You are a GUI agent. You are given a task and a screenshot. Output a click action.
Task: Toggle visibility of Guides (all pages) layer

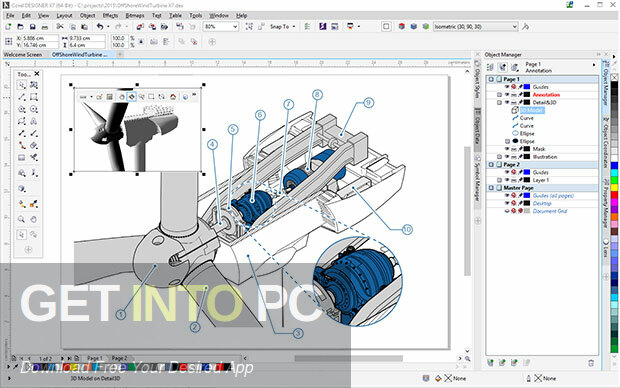pyautogui.click(x=507, y=195)
